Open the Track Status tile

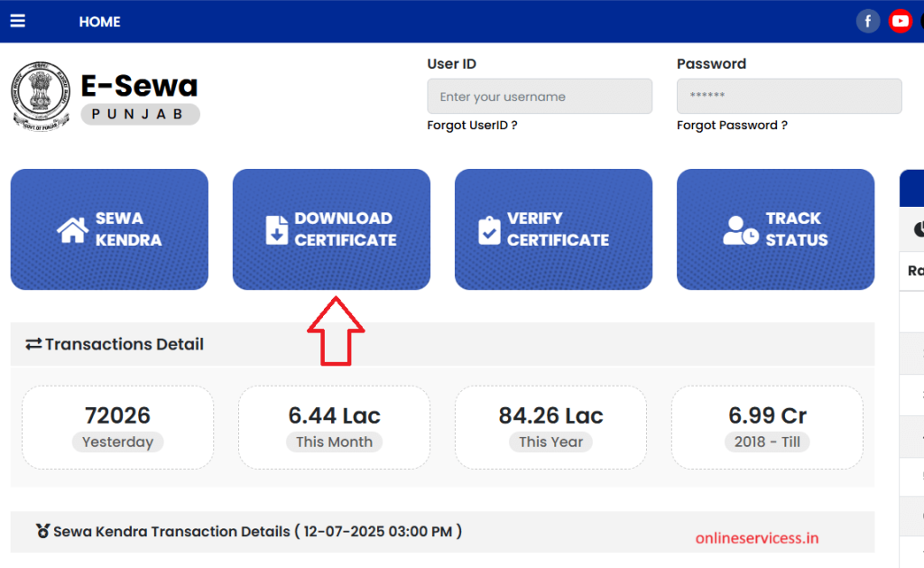[x=775, y=229]
